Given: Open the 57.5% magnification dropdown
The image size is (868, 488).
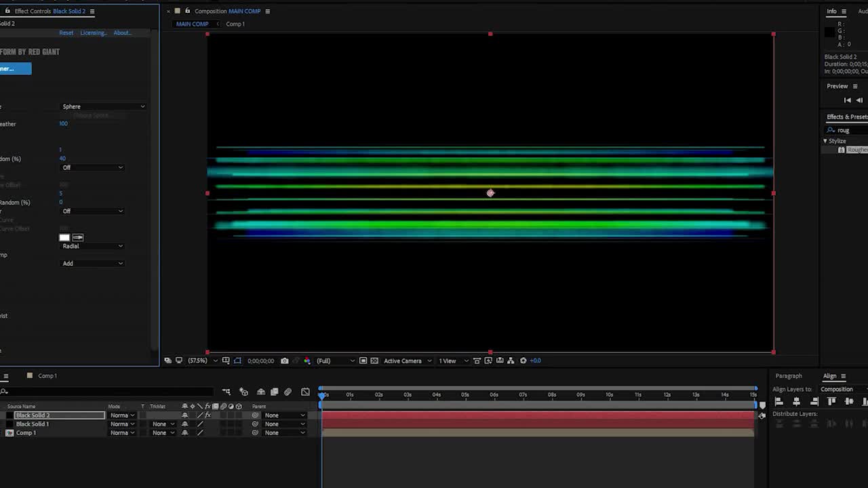Looking at the screenshot, I should pos(202,361).
